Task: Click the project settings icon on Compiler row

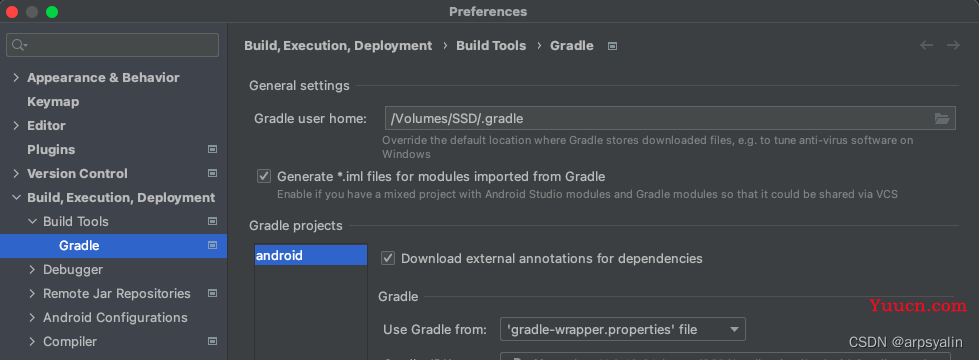Action: [212, 341]
